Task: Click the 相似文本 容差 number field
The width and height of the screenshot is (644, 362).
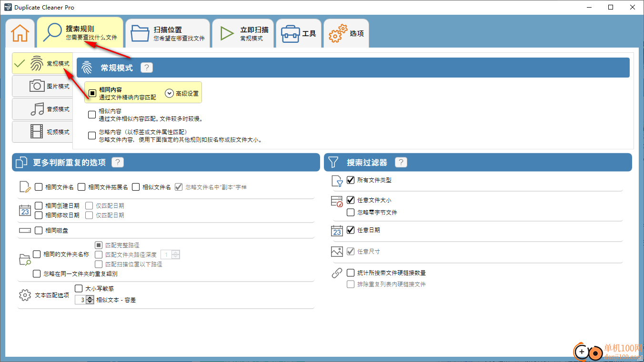Action: point(80,300)
